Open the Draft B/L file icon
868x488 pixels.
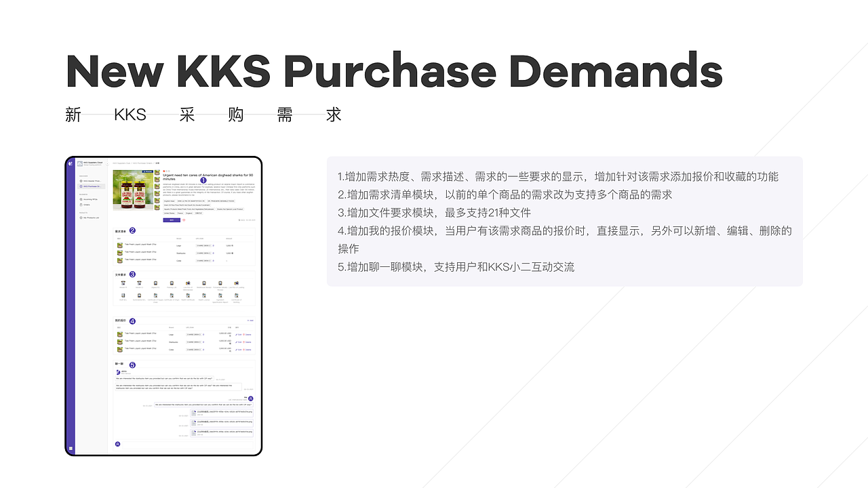point(123,297)
